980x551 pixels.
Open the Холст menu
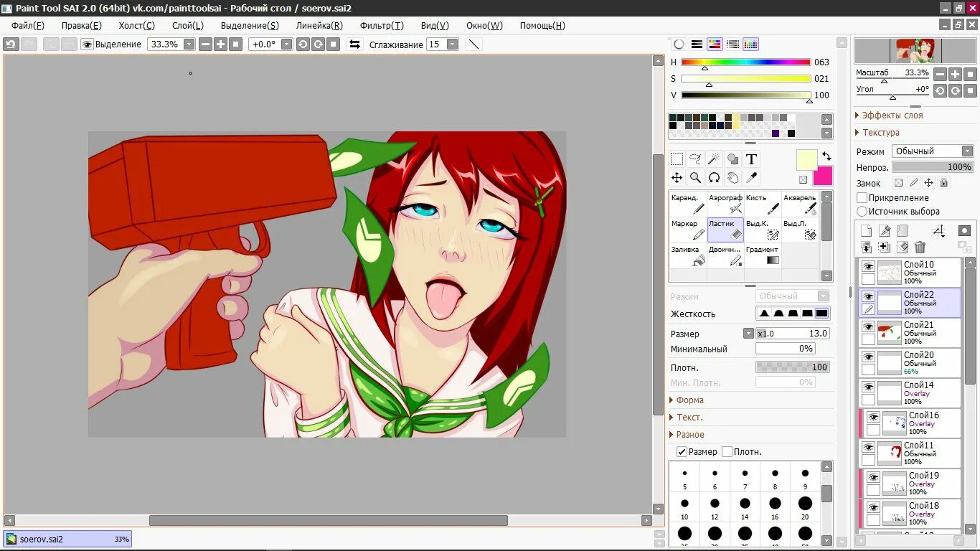point(136,25)
